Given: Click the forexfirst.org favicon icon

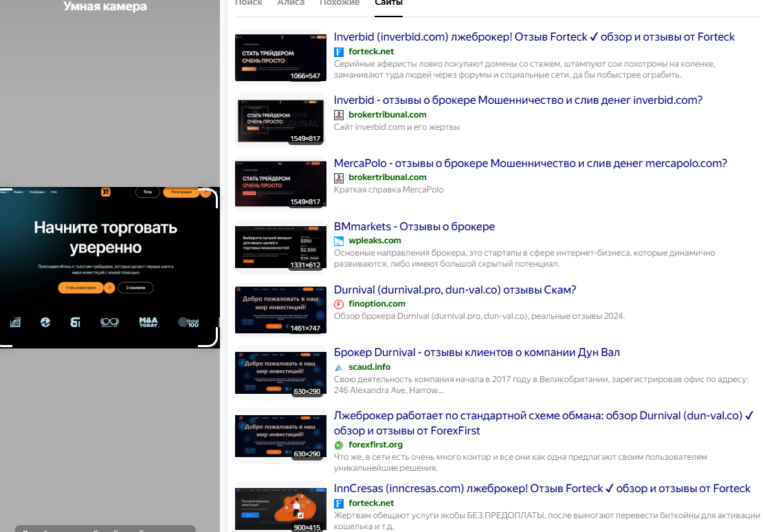Looking at the screenshot, I should [339, 445].
